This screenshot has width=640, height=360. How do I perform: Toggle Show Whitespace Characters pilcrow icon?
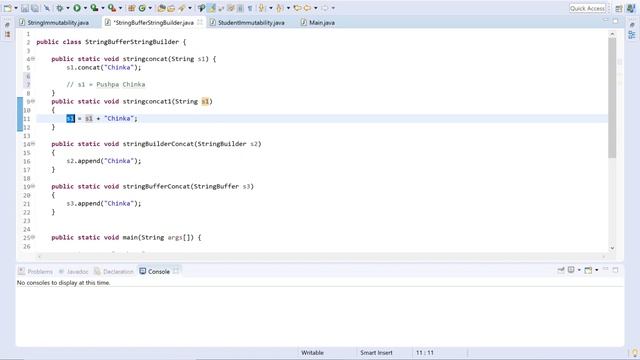250,8
